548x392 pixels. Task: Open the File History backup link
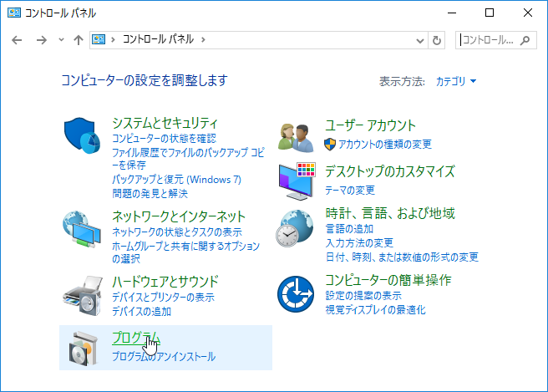pyautogui.click(x=188, y=159)
